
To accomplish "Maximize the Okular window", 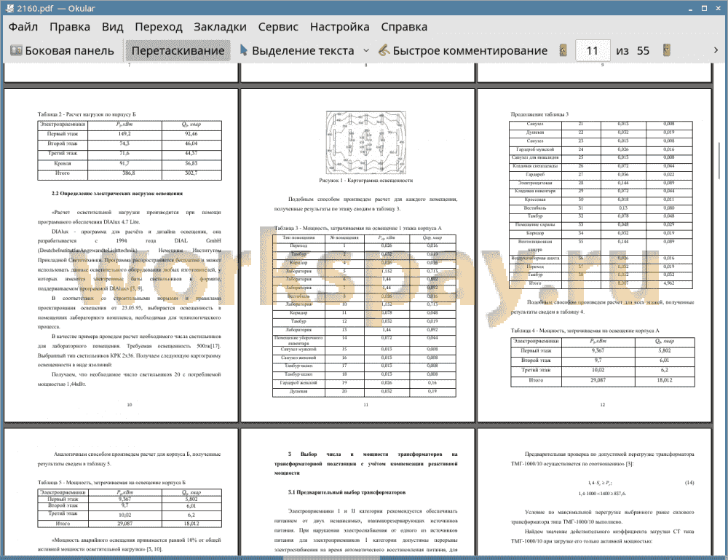I will tap(704, 8).
